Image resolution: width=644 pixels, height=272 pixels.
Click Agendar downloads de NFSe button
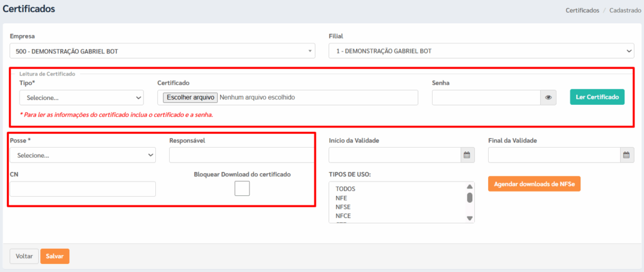pyautogui.click(x=534, y=184)
